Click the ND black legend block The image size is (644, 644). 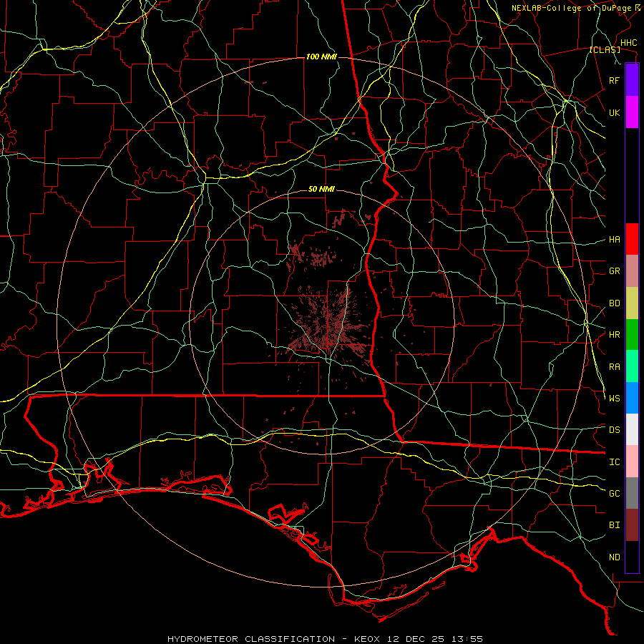(632, 557)
